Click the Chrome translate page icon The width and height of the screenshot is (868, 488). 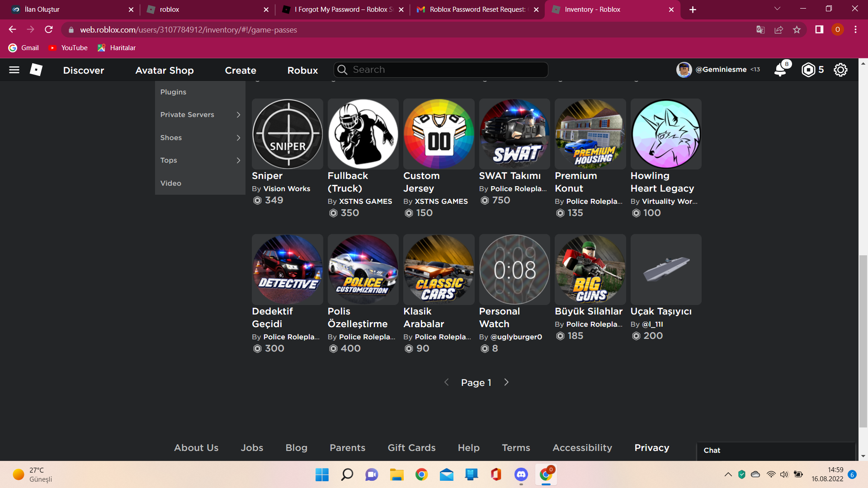pos(760,30)
